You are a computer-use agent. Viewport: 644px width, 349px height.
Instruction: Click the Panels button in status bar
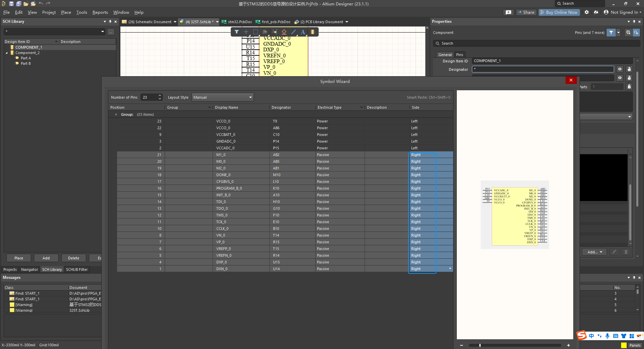635,345
